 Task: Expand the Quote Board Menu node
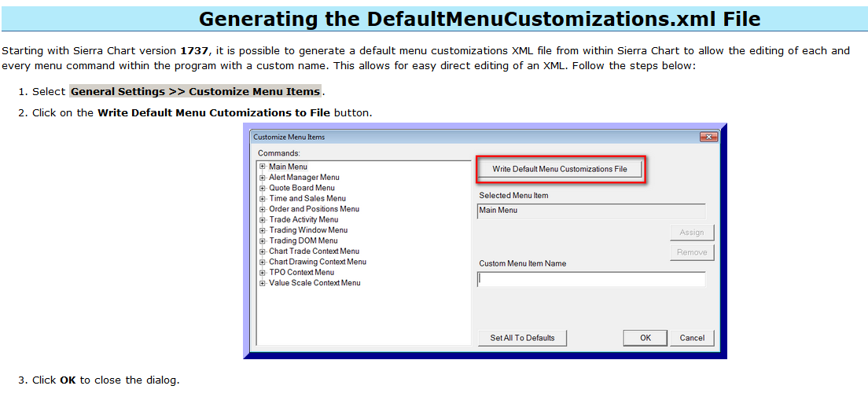[263, 188]
